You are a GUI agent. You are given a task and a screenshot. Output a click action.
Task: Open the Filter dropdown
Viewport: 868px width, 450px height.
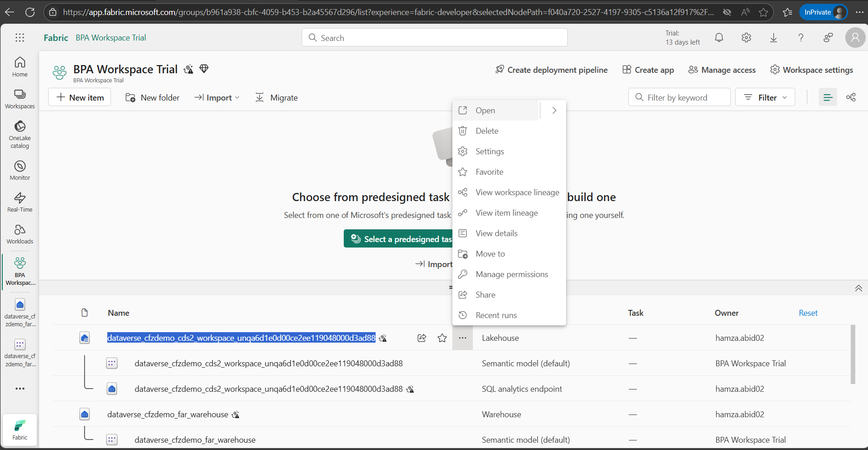tap(765, 97)
